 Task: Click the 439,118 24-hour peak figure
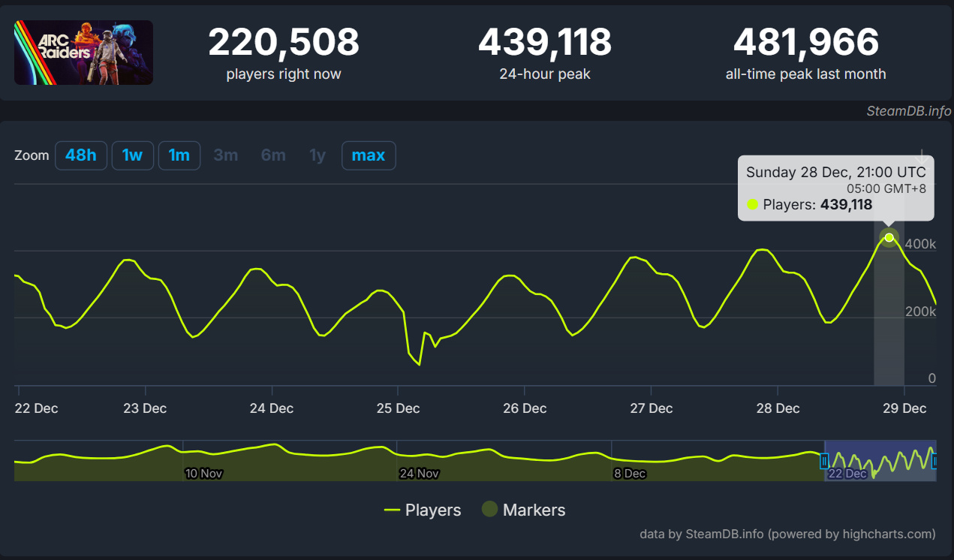[545, 42]
